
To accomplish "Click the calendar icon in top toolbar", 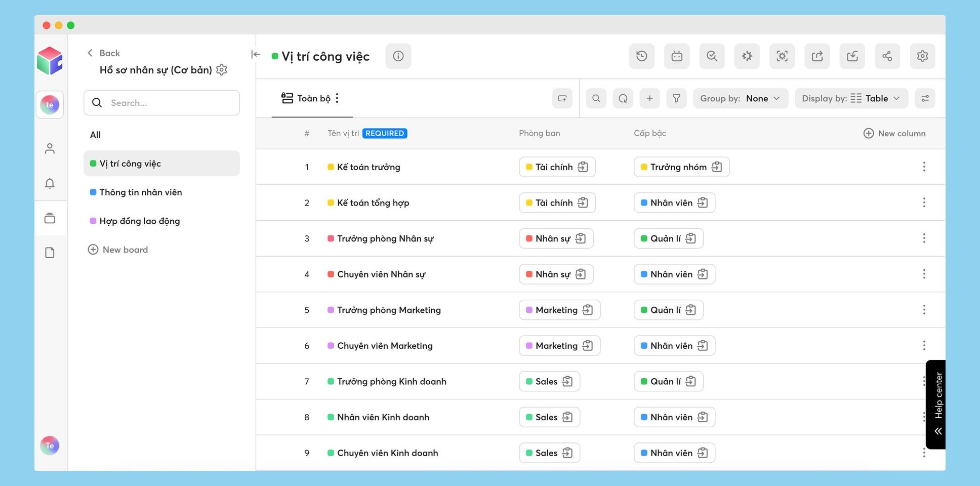I will (x=677, y=56).
